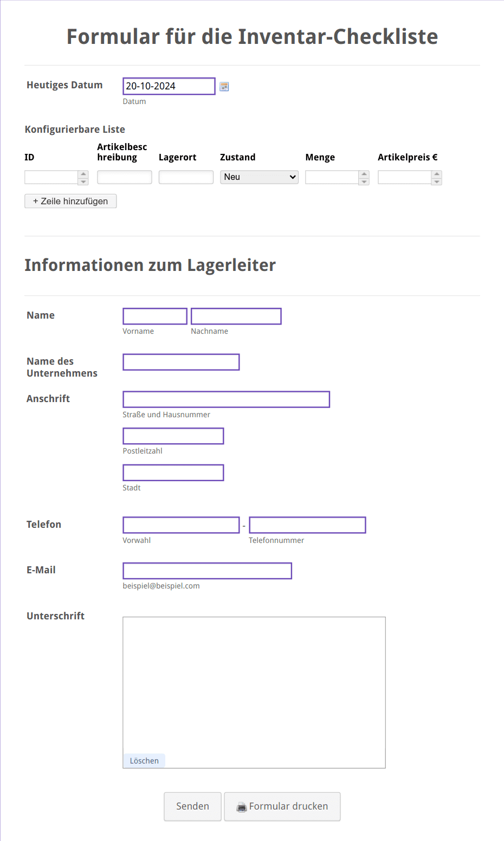
Task: Select the Straße und Hausnummer field
Action: [226, 399]
